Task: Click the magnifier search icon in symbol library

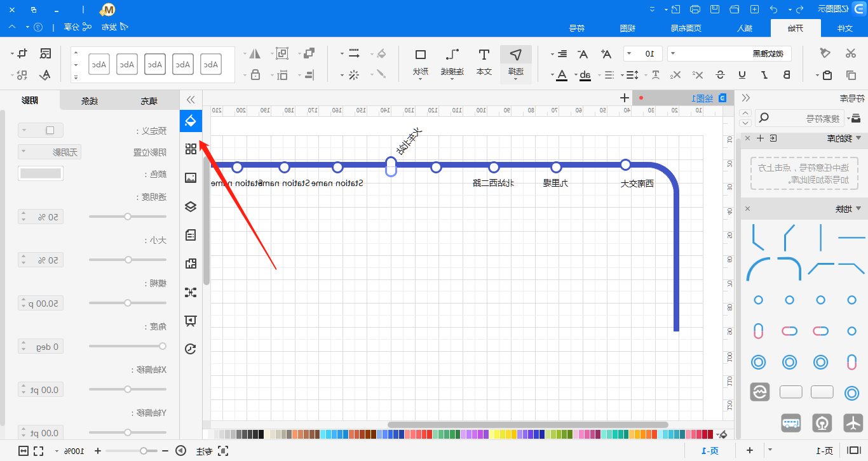Action: (x=764, y=117)
